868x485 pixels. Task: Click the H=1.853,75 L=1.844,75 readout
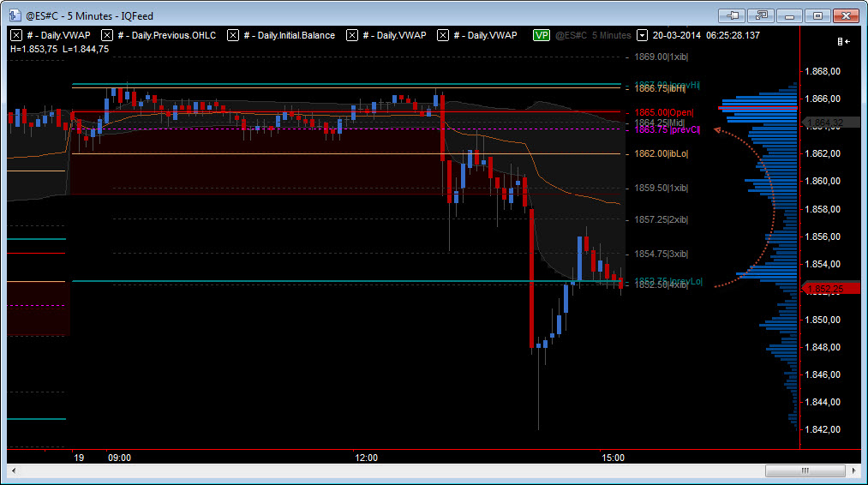click(59, 50)
